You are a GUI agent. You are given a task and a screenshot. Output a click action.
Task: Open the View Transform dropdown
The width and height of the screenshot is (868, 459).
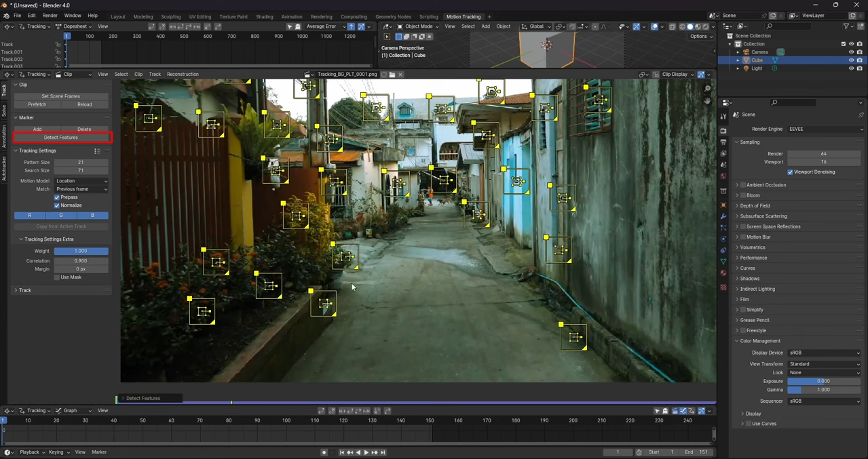click(x=824, y=364)
